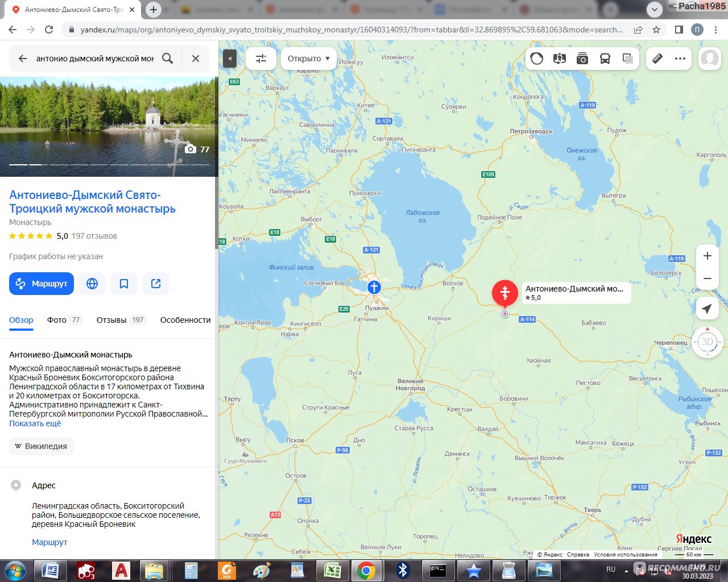Toggle the 3D tilt compass control
This screenshot has height=582, width=728.
click(707, 342)
